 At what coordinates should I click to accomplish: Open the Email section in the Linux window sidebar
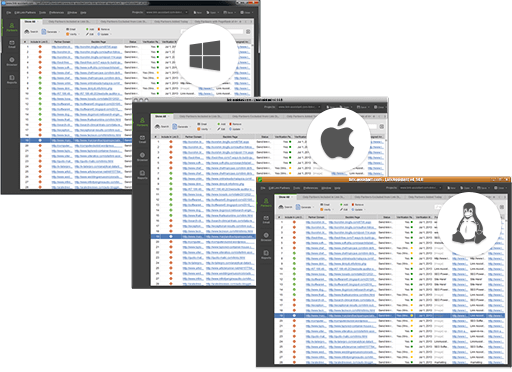(x=266, y=219)
